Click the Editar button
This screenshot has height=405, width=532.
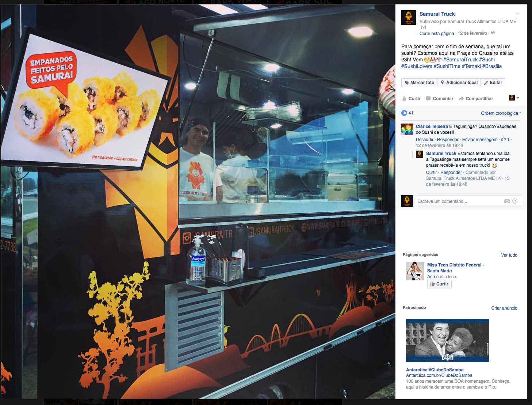(x=493, y=83)
